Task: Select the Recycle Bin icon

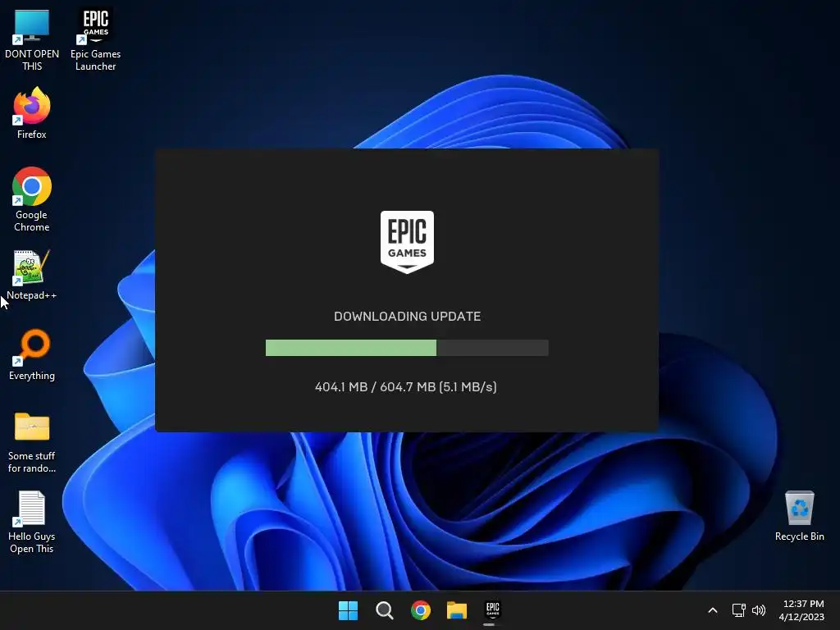Action: click(x=799, y=516)
